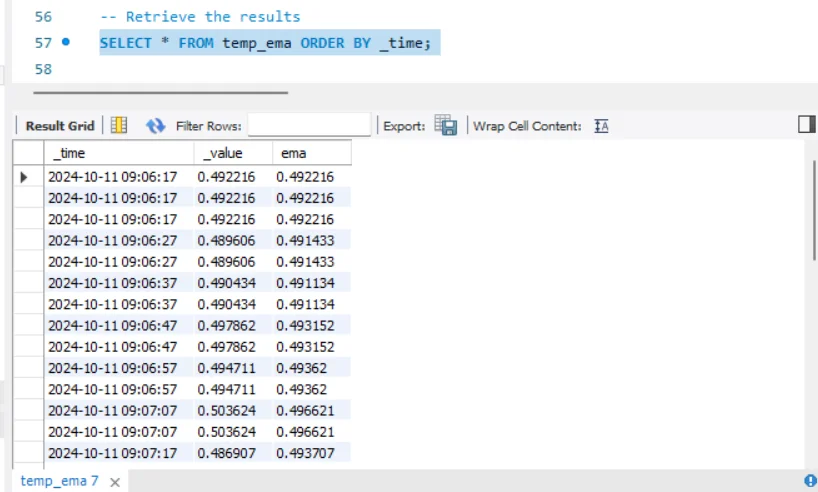The height and width of the screenshot is (492, 818).
Task: Sort by the ema column header
Action: point(311,153)
